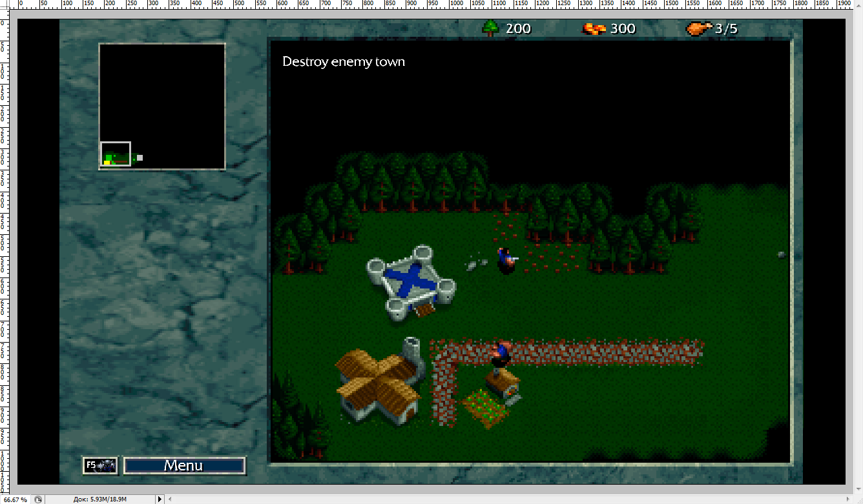
Task: Click the food count "3/5"
Action: coord(726,28)
